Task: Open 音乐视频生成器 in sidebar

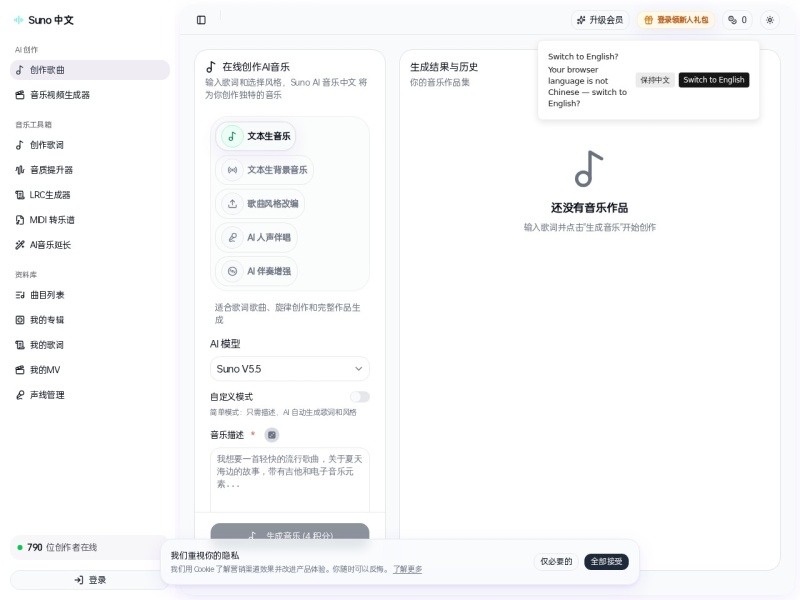Action: coord(90,95)
